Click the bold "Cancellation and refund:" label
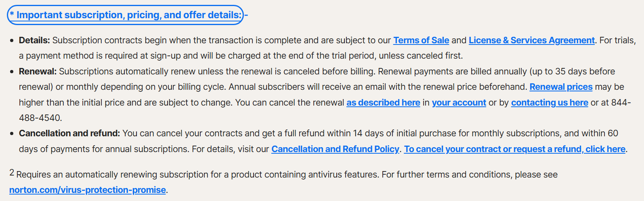644x201 pixels. [69, 133]
